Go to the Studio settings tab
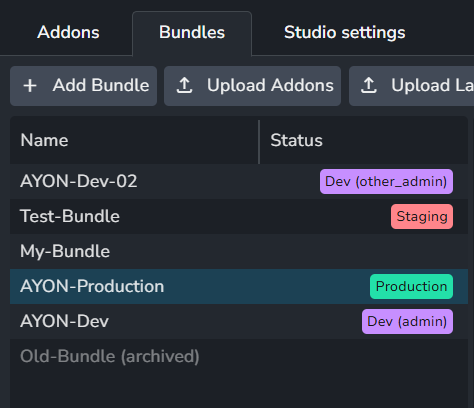The image size is (474, 408). pyautogui.click(x=345, y=33)
